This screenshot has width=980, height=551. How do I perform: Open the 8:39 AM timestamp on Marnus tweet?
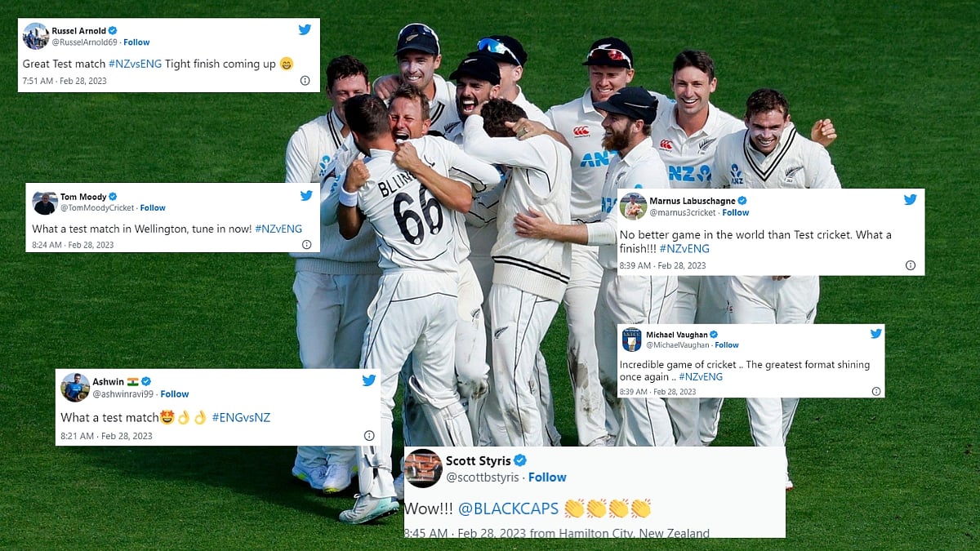pyautogui.click(x=635, y=265)
